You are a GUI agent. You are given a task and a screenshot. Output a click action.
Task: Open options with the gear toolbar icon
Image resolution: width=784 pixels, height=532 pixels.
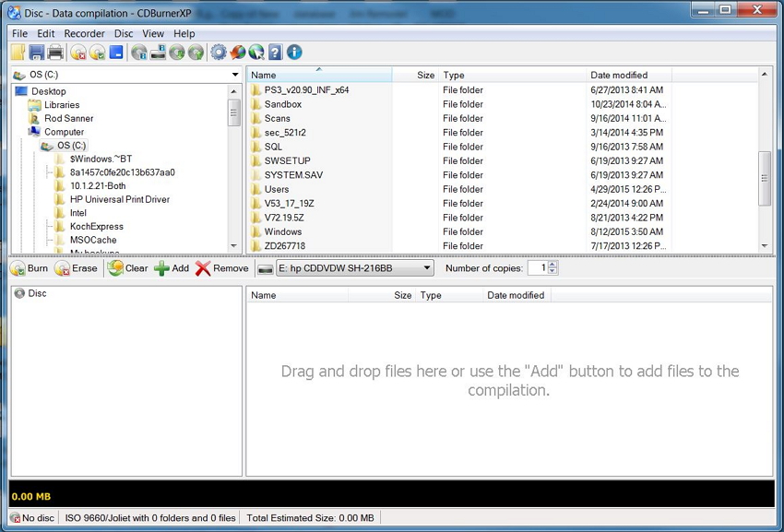point(219,52)
